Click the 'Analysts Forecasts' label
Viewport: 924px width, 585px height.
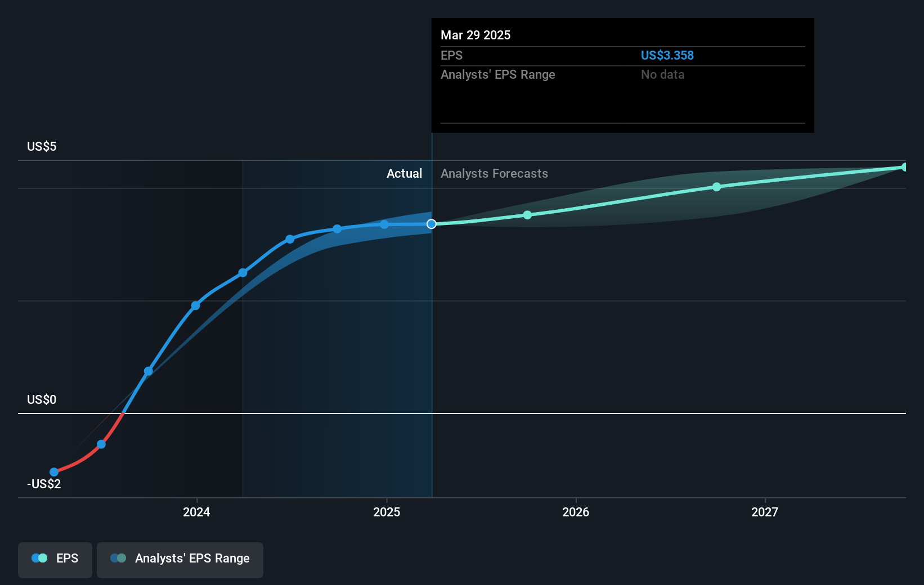click(494, 173)
